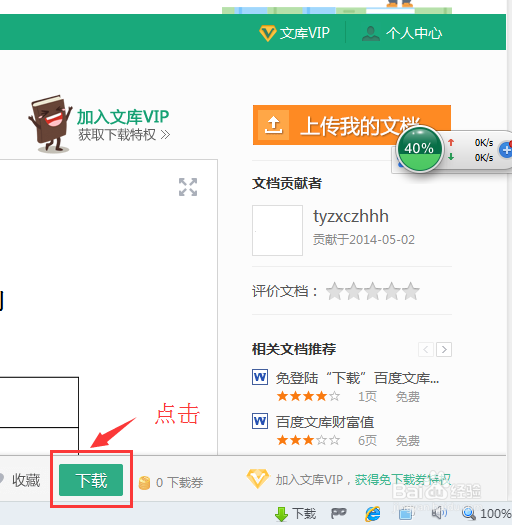This screenshot has height=525, width=512.
Task: Click the Internet Explorer mode icon
Action: point(373,513)
